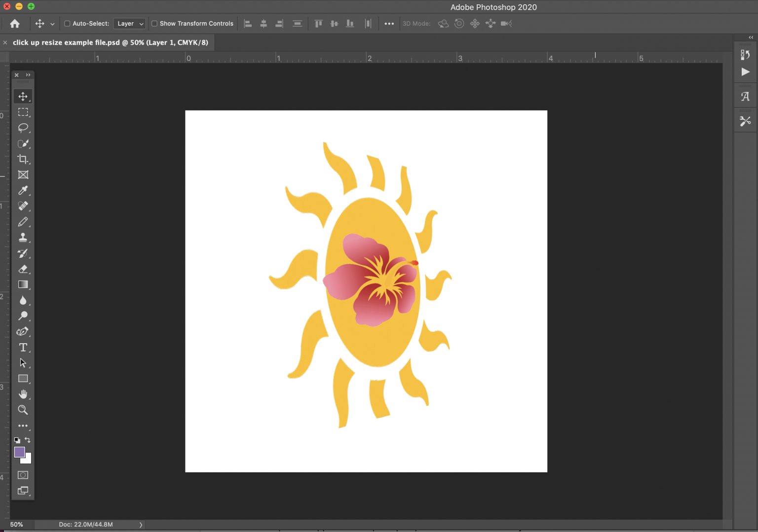Click the Align left edges button
The width and height of the screenshot is (758, 532).
pyautogui.click(x=248, y=23)
